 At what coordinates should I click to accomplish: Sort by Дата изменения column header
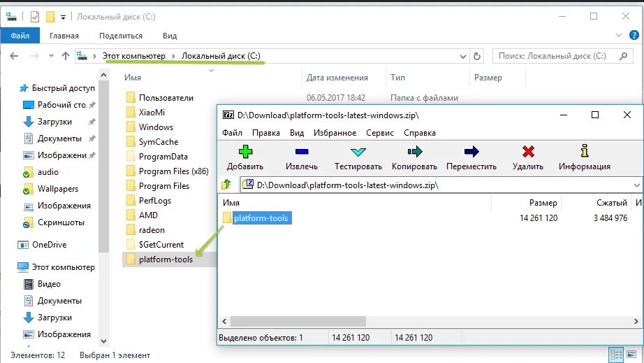point(337,78)
